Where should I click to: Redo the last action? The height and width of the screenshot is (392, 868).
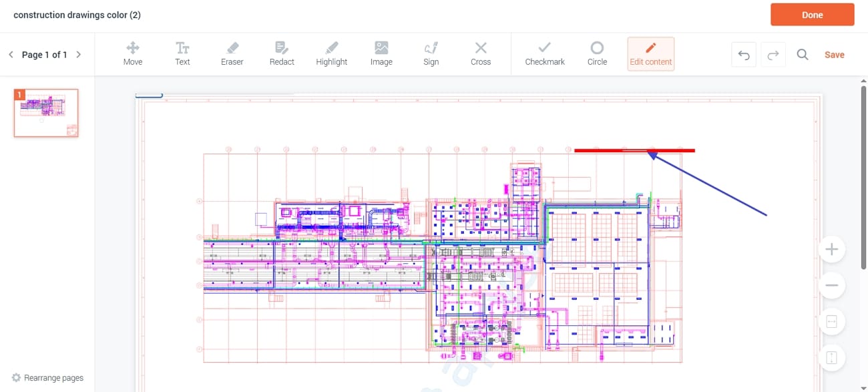pos(773,55)
